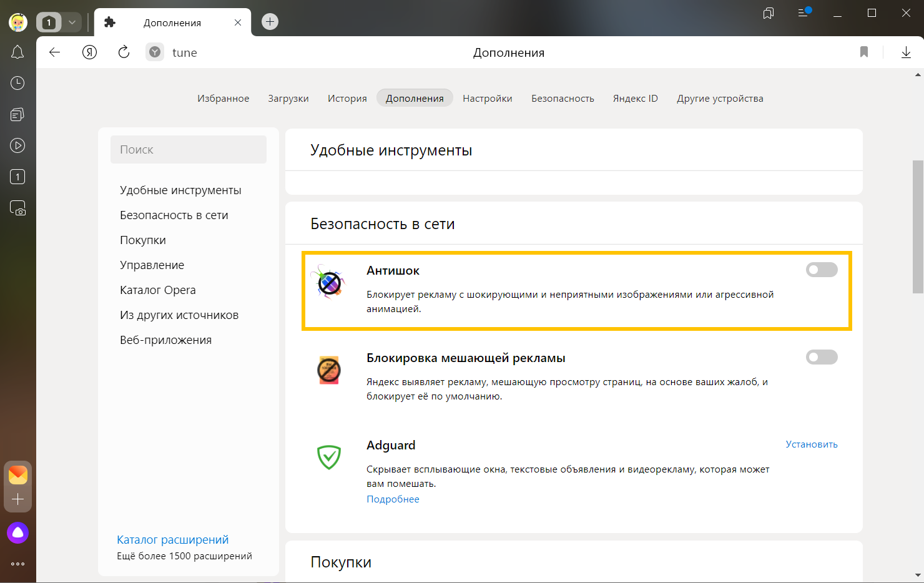This screenshot has height=583, width=924.
Task: Jump to Каталог Opera in left menu
Action: [158, 290]
